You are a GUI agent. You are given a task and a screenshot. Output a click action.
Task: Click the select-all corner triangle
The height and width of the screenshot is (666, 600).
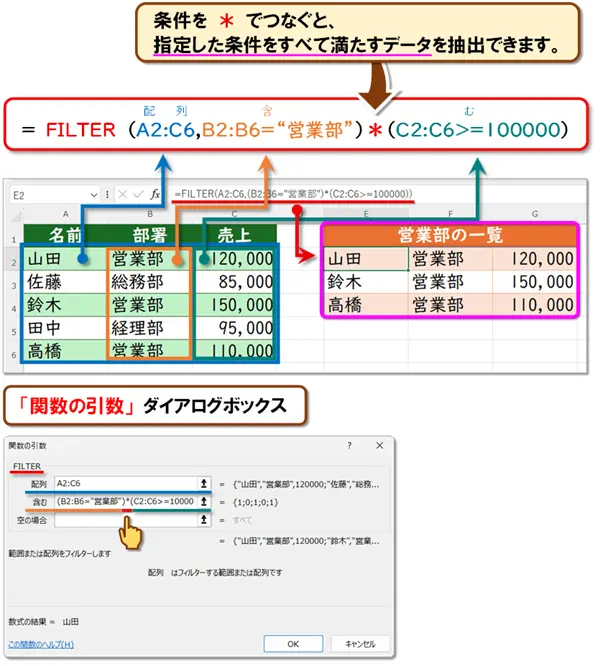pos(17,216)
